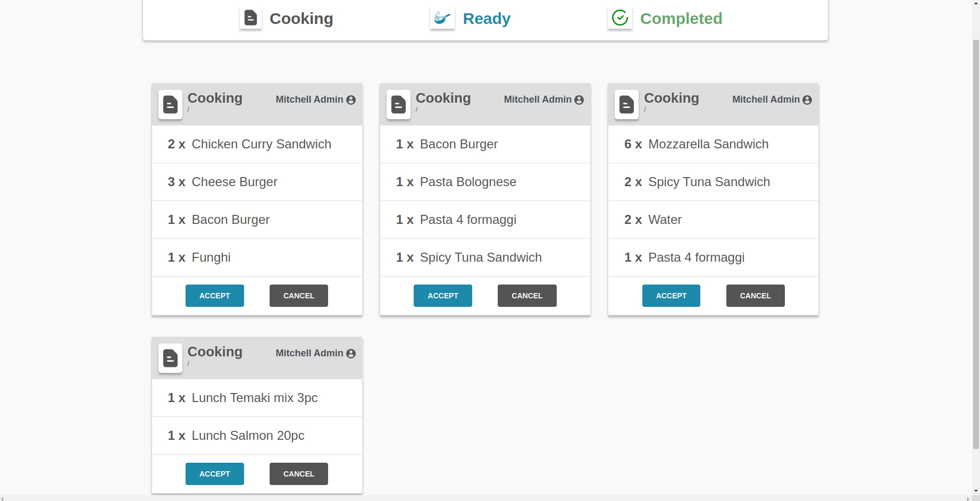The image size is (980, 501).
Task: Click the Completed tab checkmark icon
Action: pyautogui.click(x=619, y=18)
